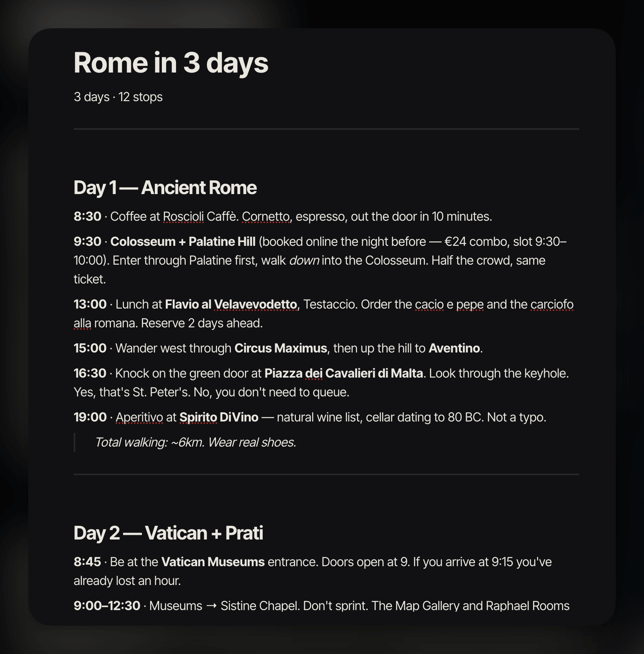The image size is (644, 654).
Task: Click the italic word 'down'
Action: pyautogui.click(x=304, y=260)
